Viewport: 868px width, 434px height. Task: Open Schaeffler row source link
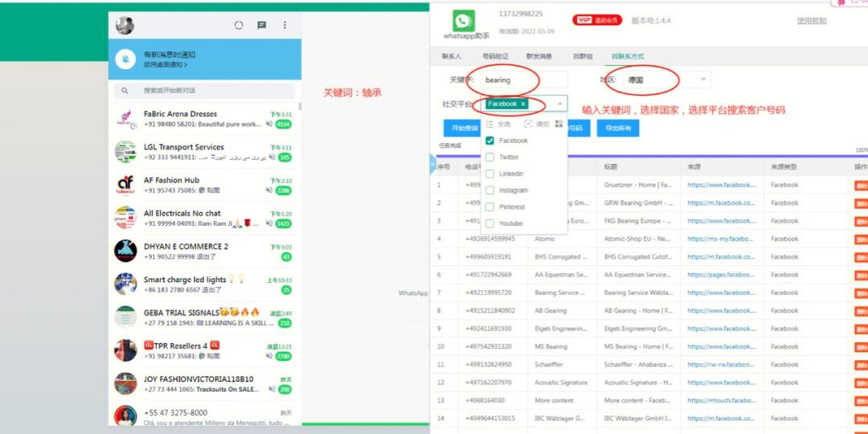pyautogui.click(x=721, y=365)
